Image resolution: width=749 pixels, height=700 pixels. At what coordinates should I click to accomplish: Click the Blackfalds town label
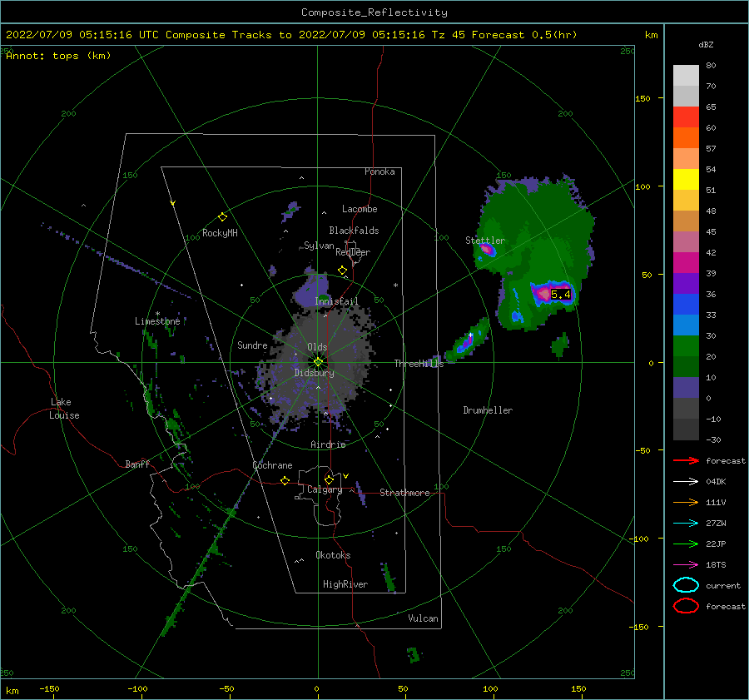coord(354,231)
